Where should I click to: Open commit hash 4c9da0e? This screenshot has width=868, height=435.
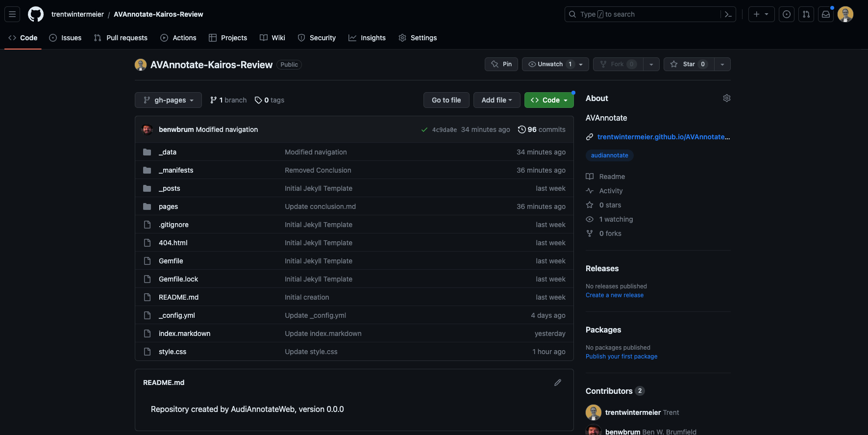coord(445,129)
